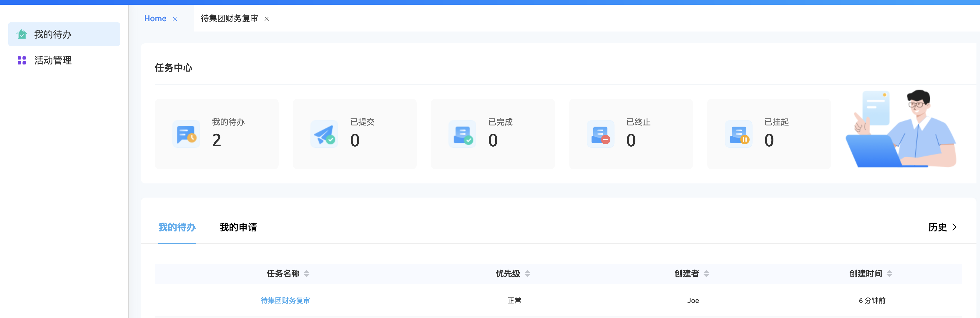
Task: Click the purple grid icon for 活动管理
Action: coord(22,60)
